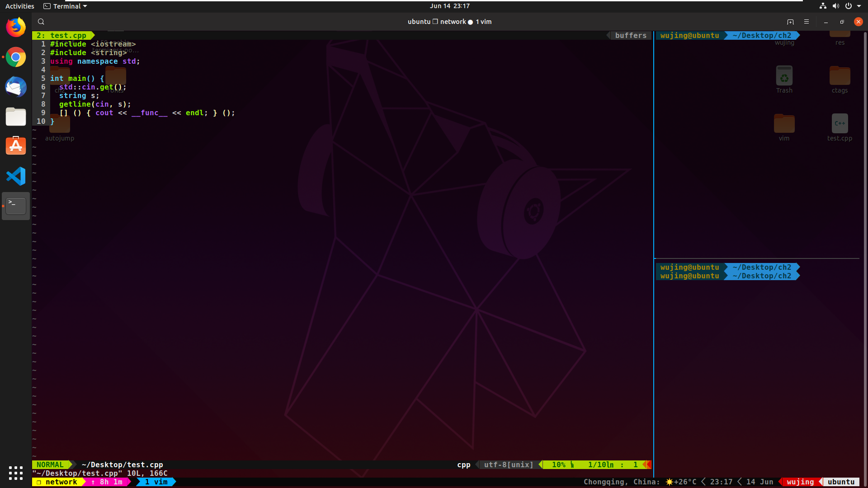868x488 pixels.
Task: Click the ~/Desktop/test.cpp status path
Action: (123, 465)
